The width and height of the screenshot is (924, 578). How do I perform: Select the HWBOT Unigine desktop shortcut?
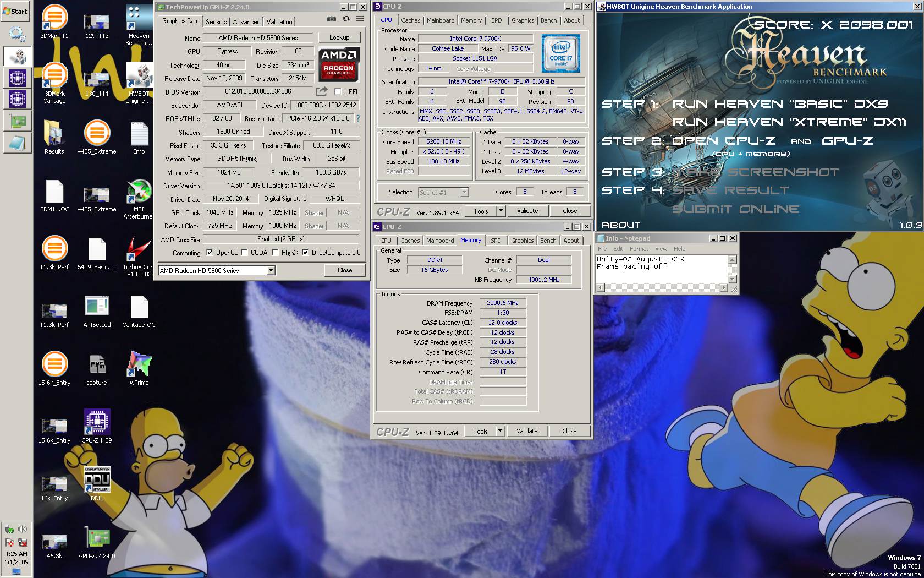point(139,84)
